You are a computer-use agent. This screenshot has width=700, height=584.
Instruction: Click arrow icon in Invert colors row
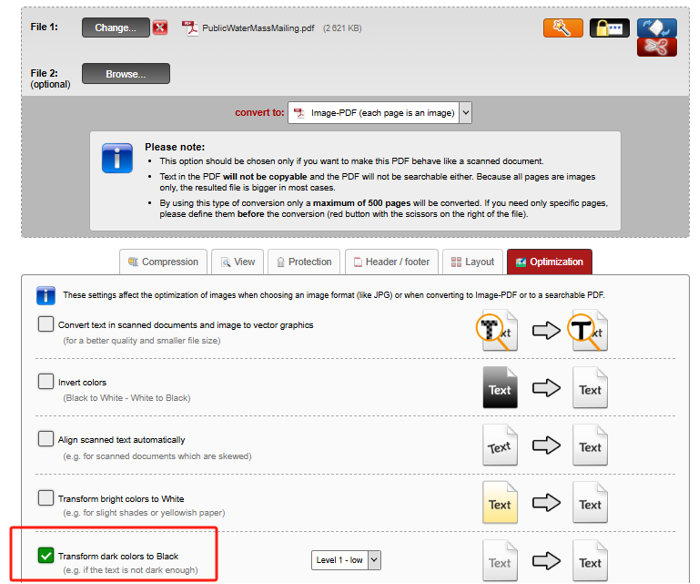pyautogui.click(x=546, y=388)
